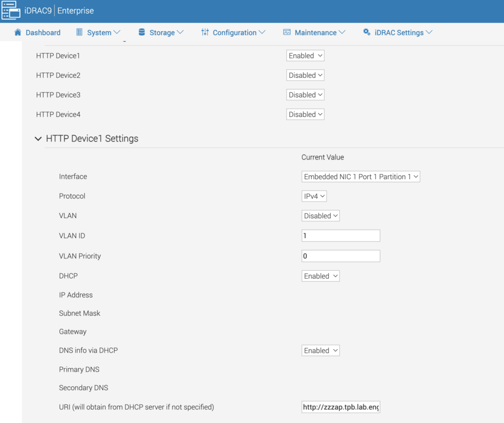504x423 pixels.
Task: Click the Configuration sliders icon
Action: tap(205, 32)
